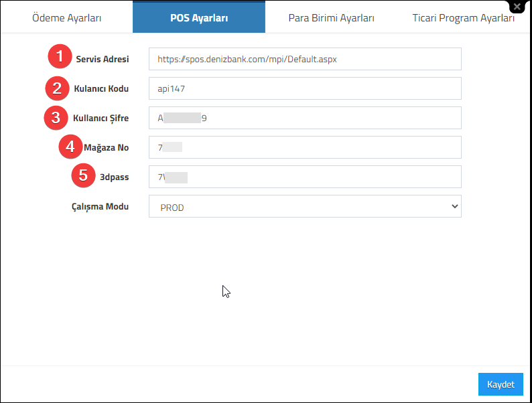Image resolution: width=532 pixels, height=403 pixels.
Task: Click the red number 1 badge
Action: 60,56
